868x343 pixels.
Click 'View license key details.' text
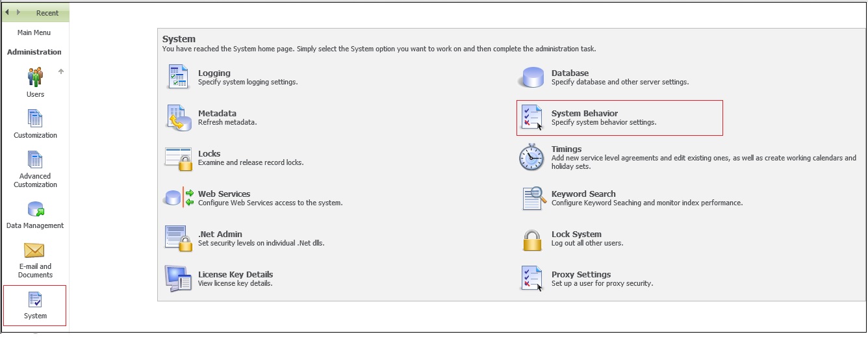(x=235, y=283)
